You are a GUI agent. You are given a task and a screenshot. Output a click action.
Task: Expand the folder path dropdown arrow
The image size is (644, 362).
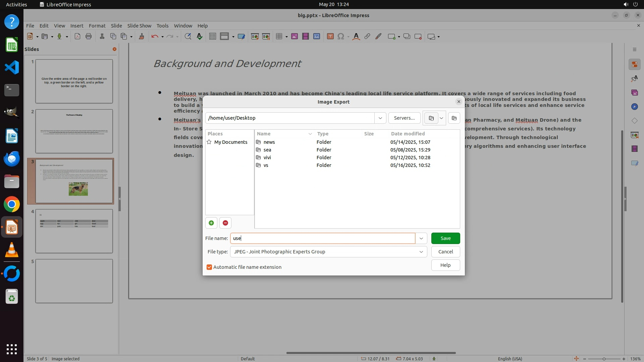click(380, 118)
